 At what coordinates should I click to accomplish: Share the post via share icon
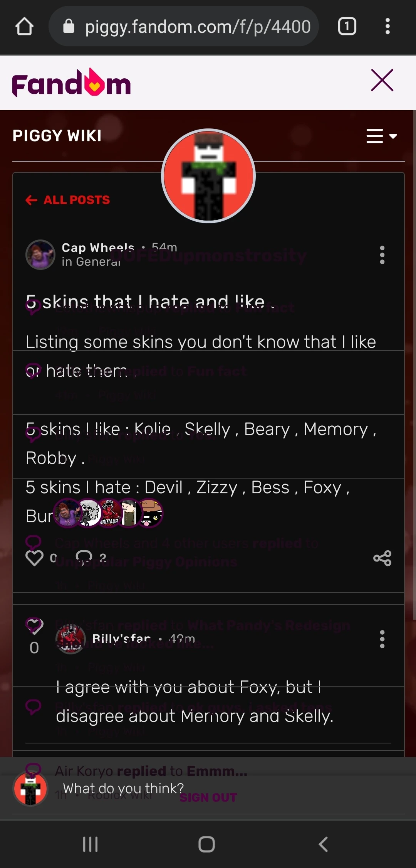[382, 558]
